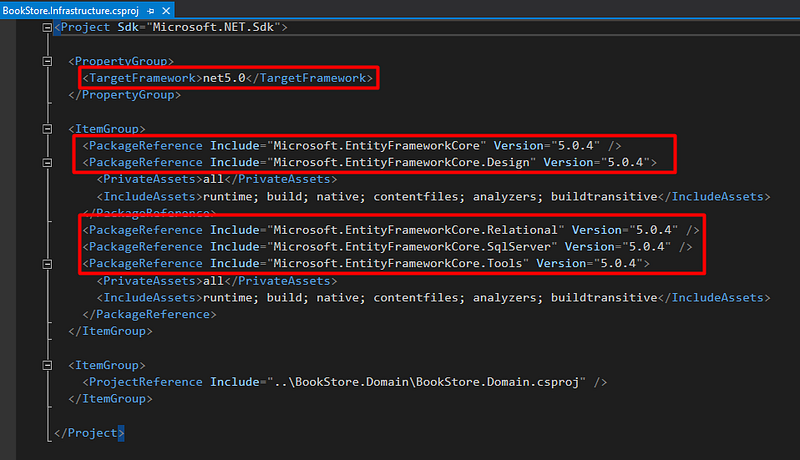Click the opening PropertyGroup tag
The image size is (800, 460).
121,61
